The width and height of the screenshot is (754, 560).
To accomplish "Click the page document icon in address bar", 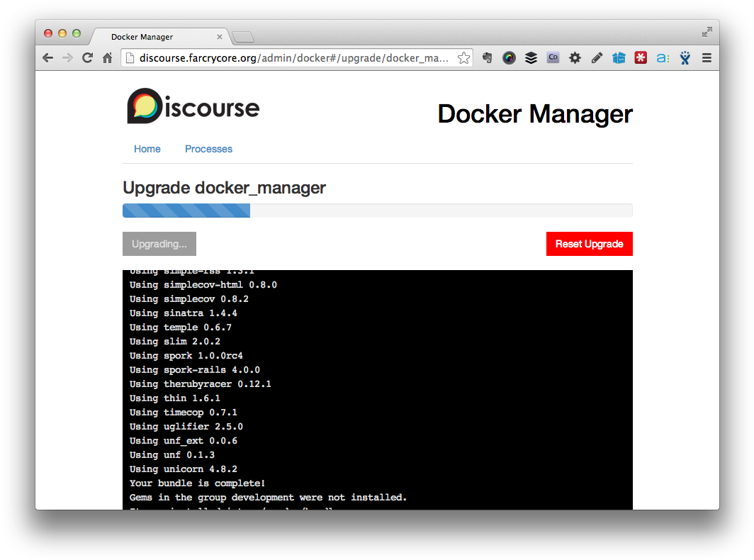I will pos(130,58).
